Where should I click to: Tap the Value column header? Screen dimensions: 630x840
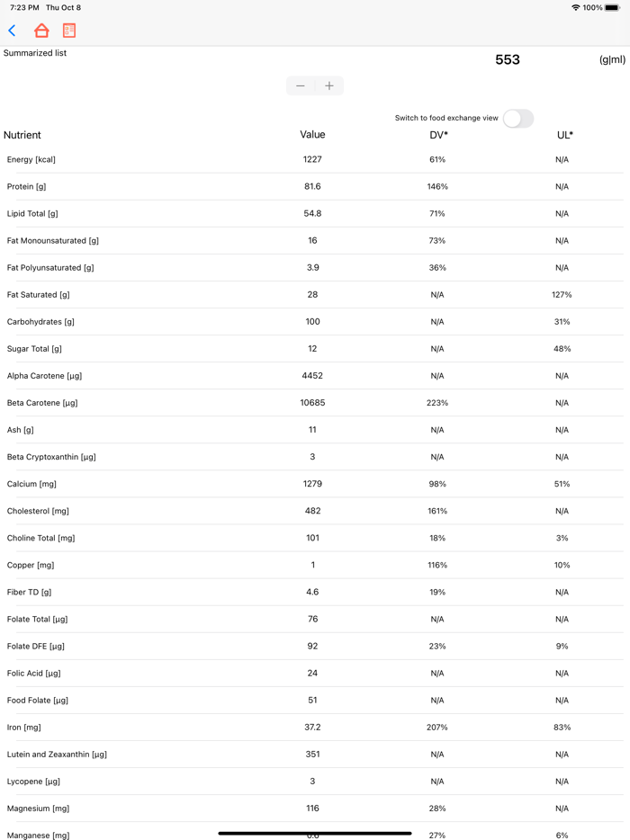(x=312, y=135)
